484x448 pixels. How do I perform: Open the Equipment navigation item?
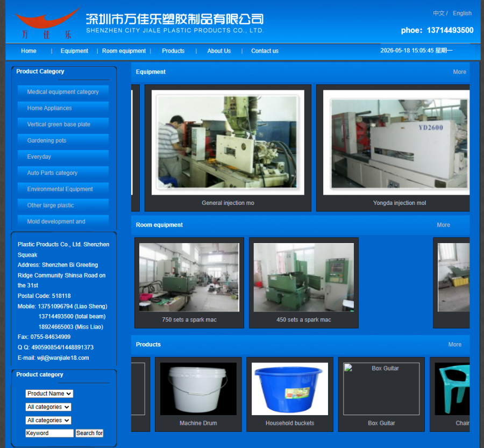coord(74,51)
